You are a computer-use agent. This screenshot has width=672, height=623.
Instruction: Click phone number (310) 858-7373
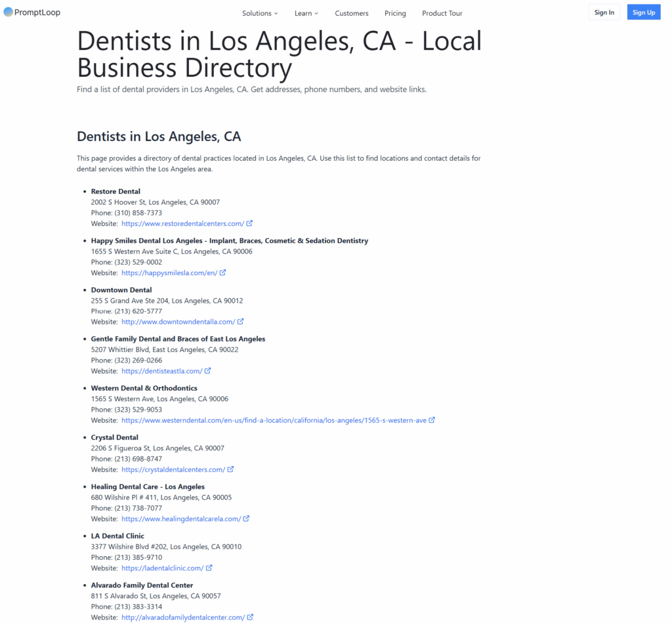(x=138, y=213)
